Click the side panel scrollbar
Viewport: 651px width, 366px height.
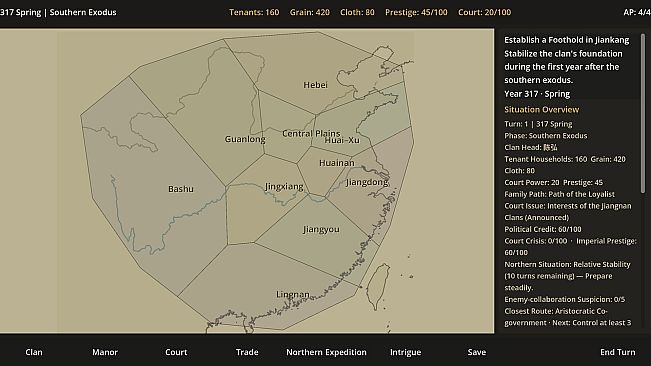643,113
